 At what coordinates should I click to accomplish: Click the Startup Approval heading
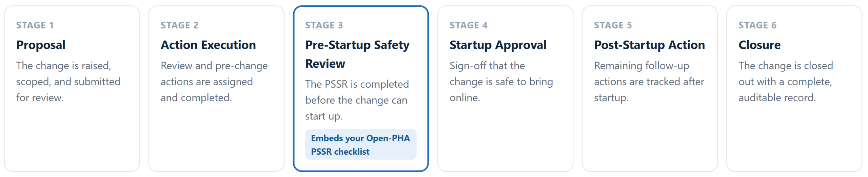pos(498,45)
